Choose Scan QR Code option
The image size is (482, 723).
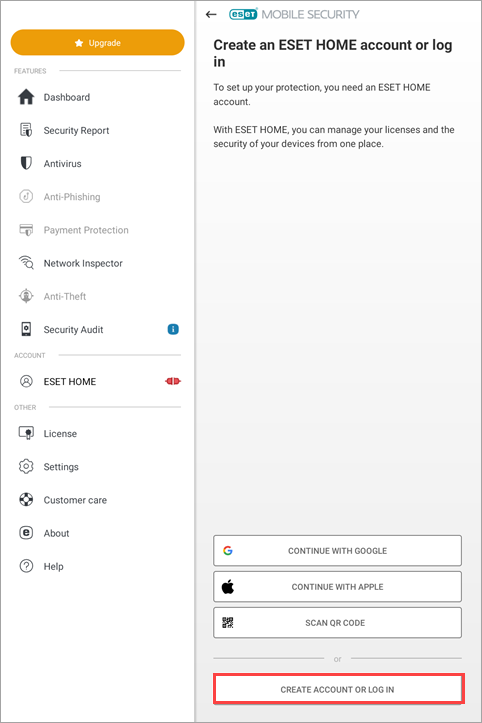(337, 622)
